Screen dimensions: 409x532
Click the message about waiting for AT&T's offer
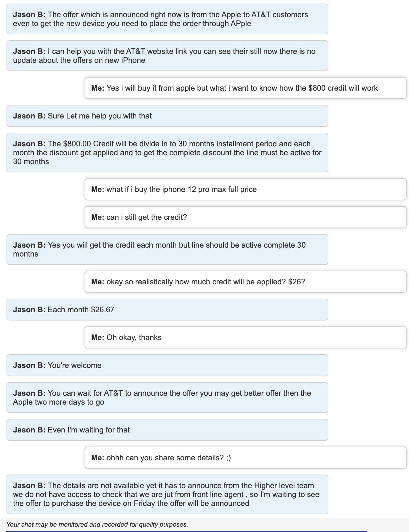[x=167, y=398]
